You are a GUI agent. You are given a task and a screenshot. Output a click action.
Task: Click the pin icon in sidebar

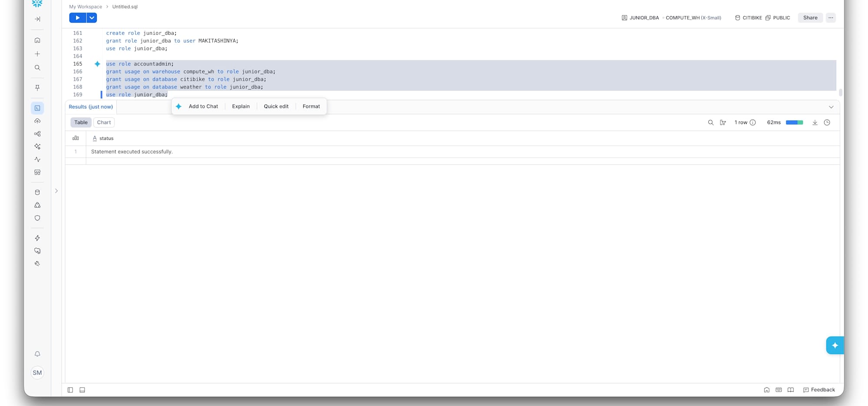37,88
